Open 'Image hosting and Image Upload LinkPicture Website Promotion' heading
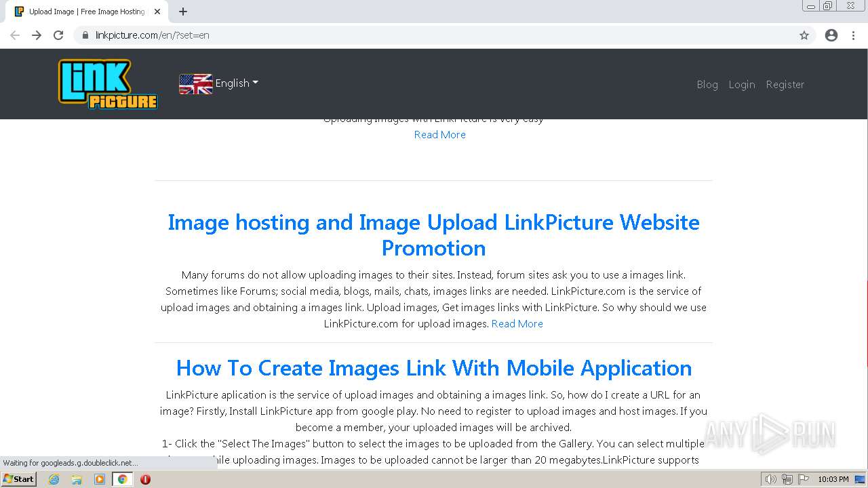This screenshot has height=488, width=868. tap(434, 235)
